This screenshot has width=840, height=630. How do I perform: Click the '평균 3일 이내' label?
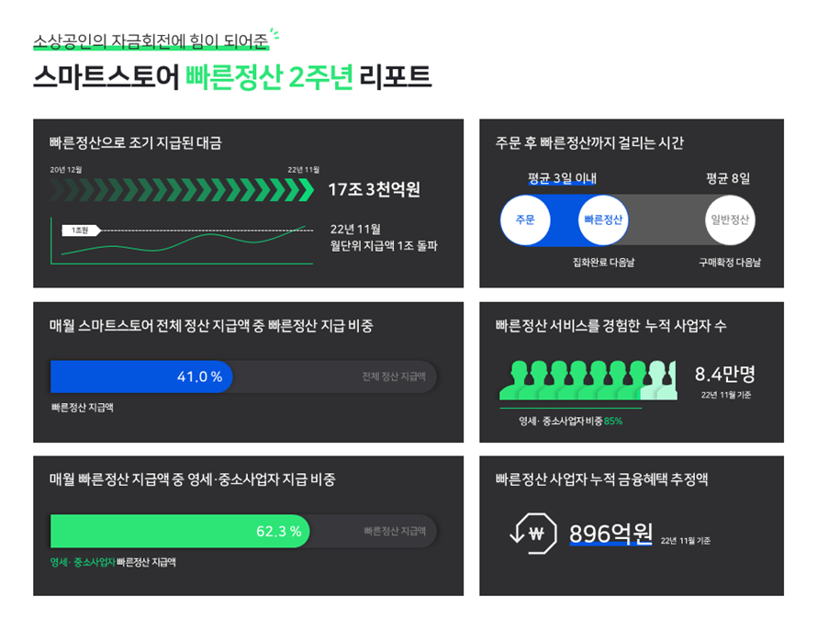(562, 178)
